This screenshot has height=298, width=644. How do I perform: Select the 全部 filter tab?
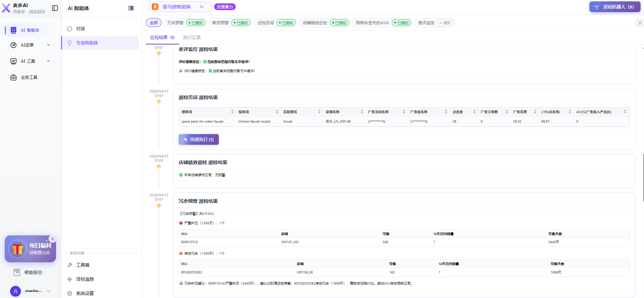pos(154,23)
